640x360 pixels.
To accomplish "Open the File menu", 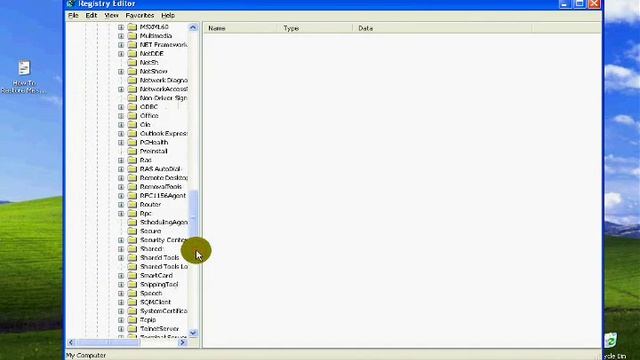I will pos(73,16).
